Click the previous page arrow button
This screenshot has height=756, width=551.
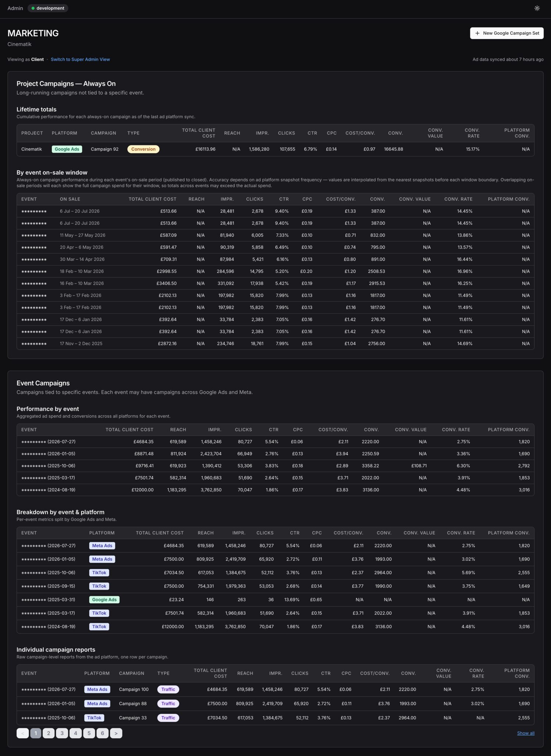(x=22, y=733)
